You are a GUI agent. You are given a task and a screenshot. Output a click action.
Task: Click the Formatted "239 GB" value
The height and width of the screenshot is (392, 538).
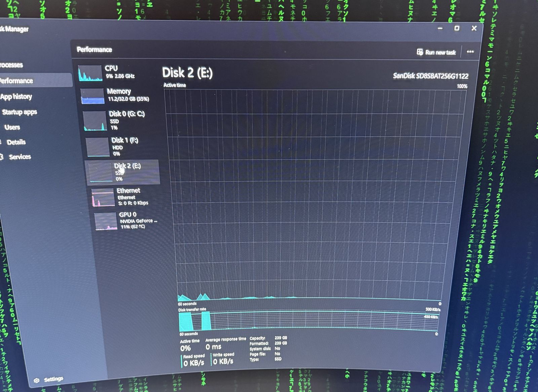(281, 343)
